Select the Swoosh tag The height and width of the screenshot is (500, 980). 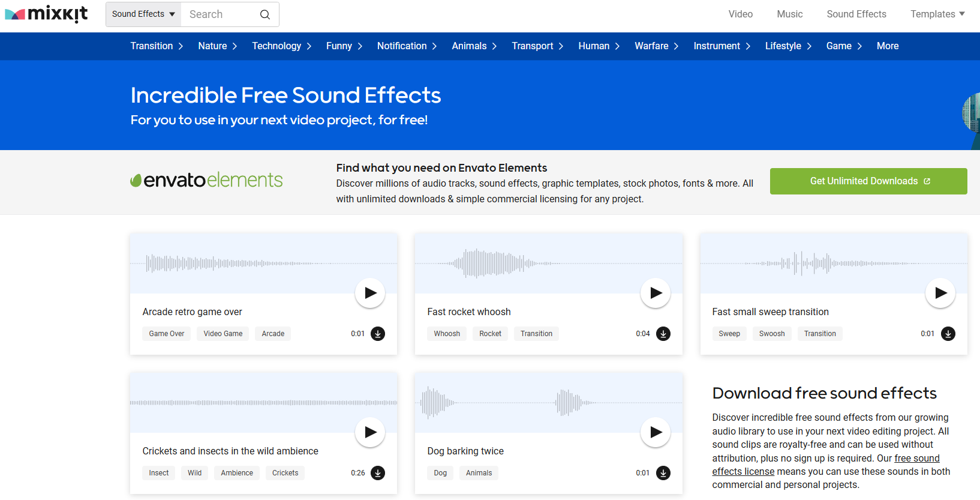(x=772, y=334)
